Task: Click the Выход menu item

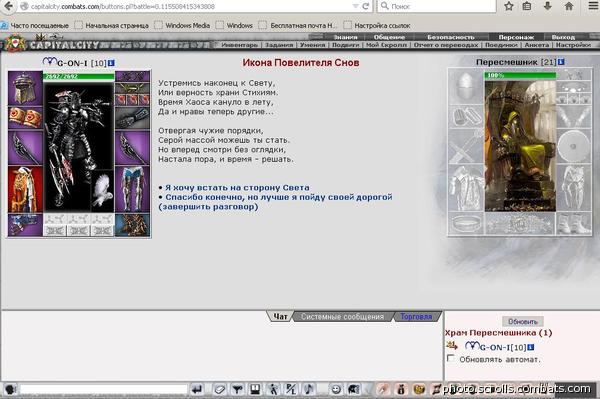Action: (x=563, y=37)
